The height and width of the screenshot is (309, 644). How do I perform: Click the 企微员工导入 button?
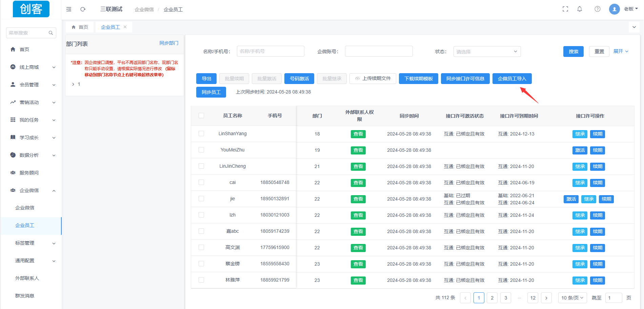coord(512,79)
